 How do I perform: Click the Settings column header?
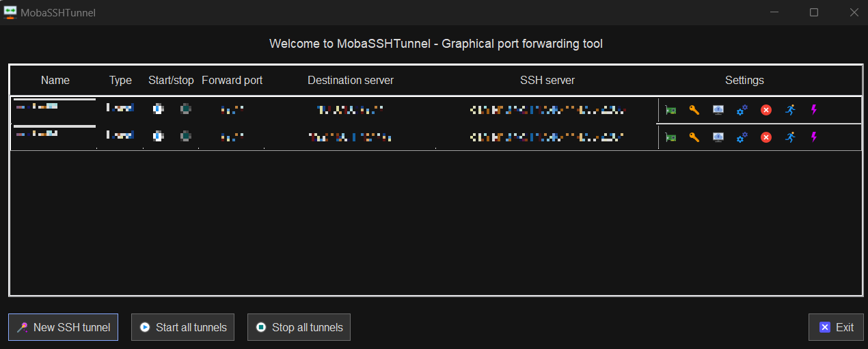tap(744, 80)
